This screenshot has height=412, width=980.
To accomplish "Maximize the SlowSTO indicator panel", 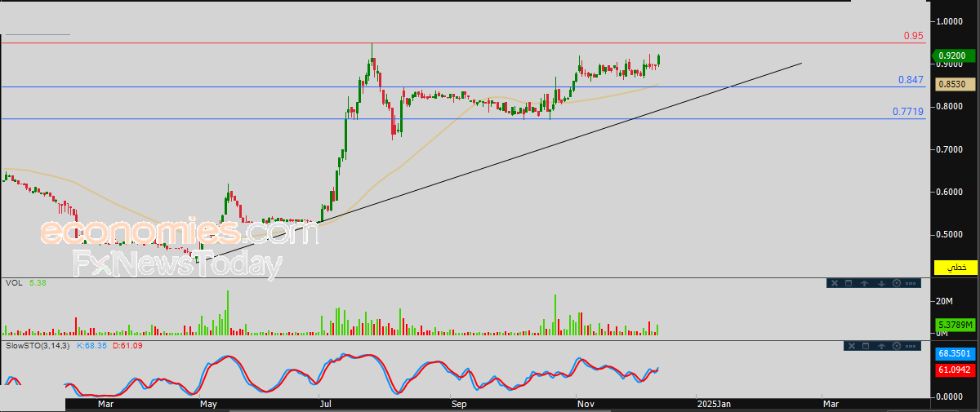I will pyautogui.click(x=866, y=346).
